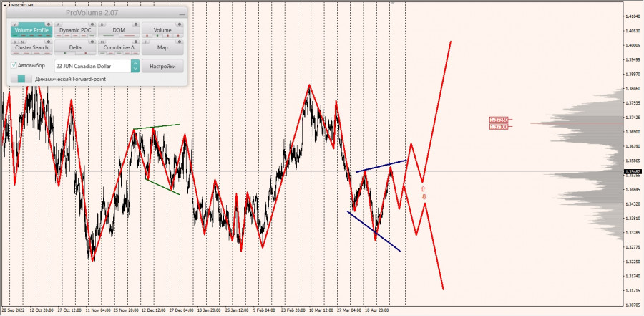Click the ProVolume 2.07 title bar
644x316 pixels.
click(97, 13)
